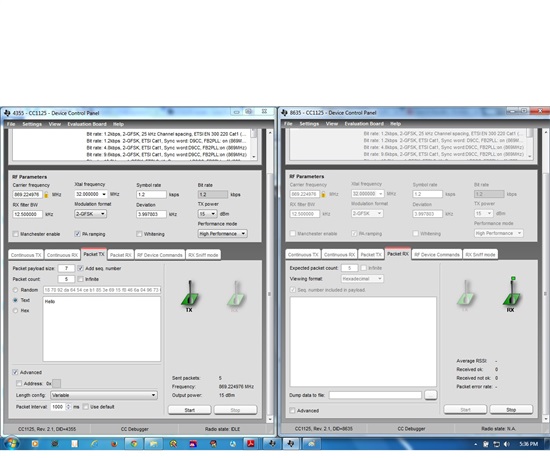The height and width of the screenshot is (458, 550).
Task: Enable Infinite packet count in Packet TX
Action: tap(80, 279)
